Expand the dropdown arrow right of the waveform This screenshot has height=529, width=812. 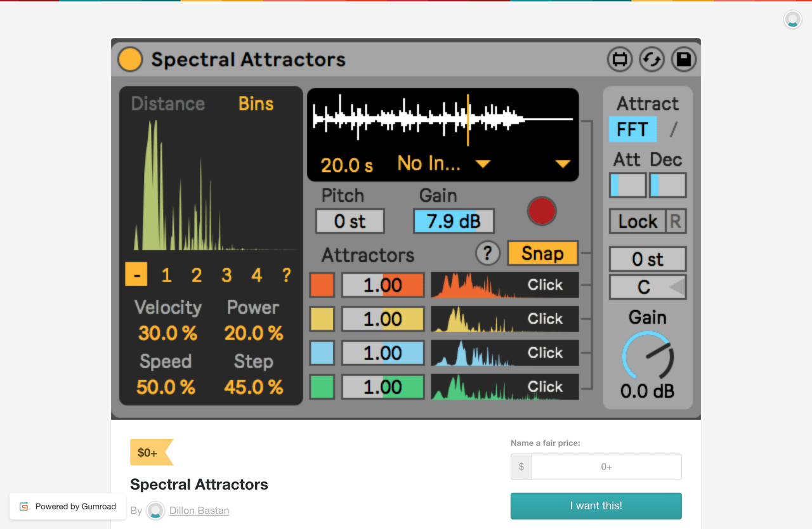(562, 163)
